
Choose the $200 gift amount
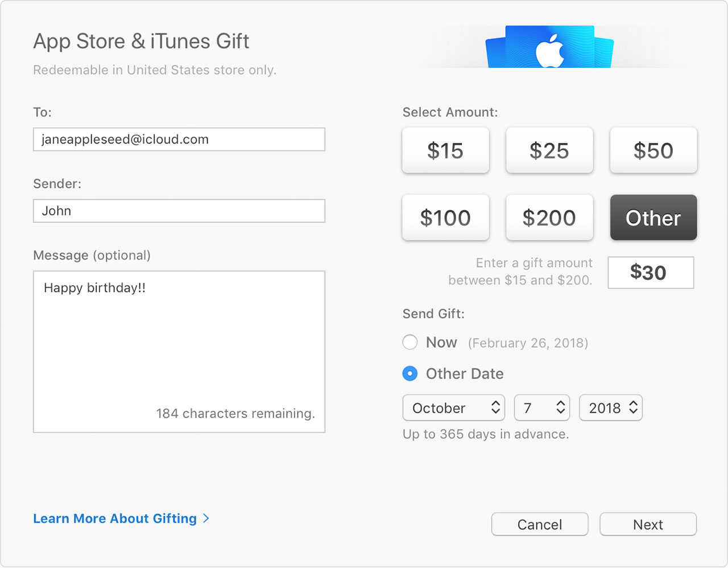(549, 217)
